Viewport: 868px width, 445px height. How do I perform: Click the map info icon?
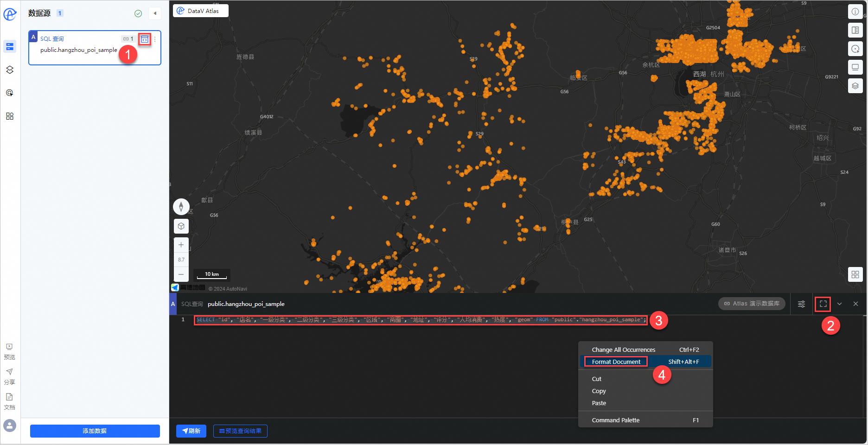click(855, 12)
